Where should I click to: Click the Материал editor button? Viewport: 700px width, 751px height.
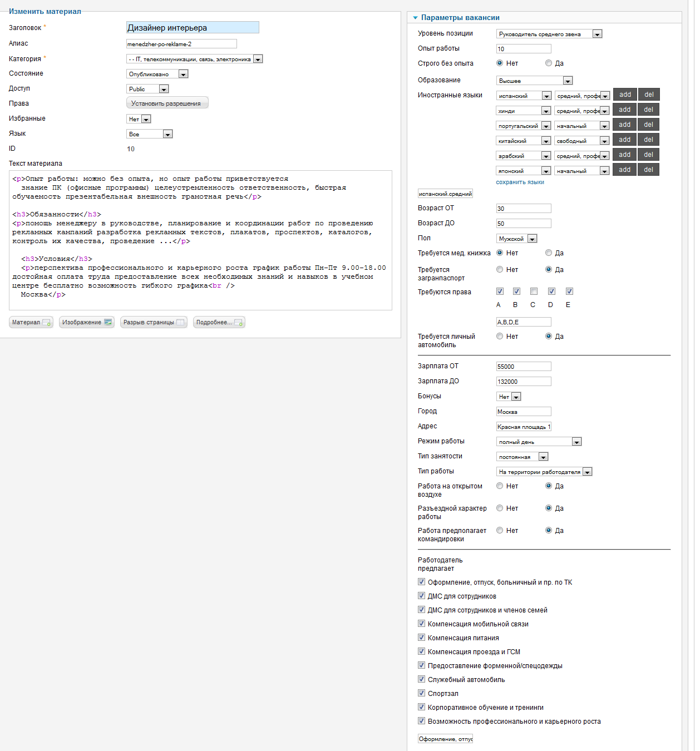31,322
